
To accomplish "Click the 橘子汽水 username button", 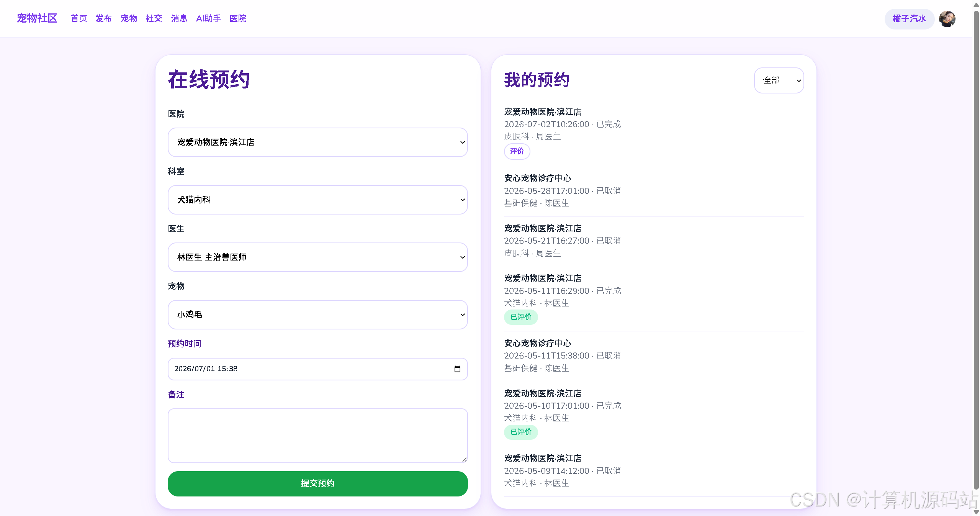I will [x=909, y=19].
